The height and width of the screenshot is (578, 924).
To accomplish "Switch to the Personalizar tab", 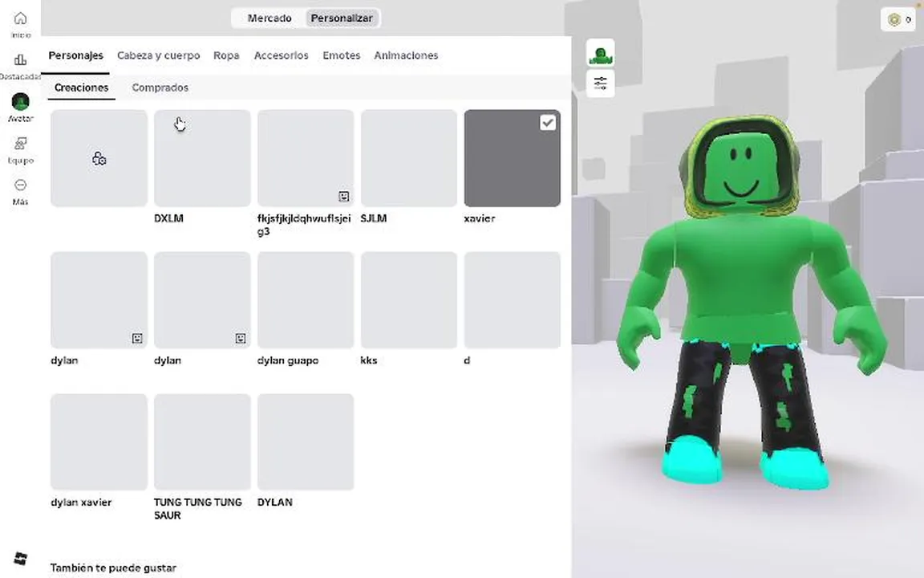I will 342,18.
